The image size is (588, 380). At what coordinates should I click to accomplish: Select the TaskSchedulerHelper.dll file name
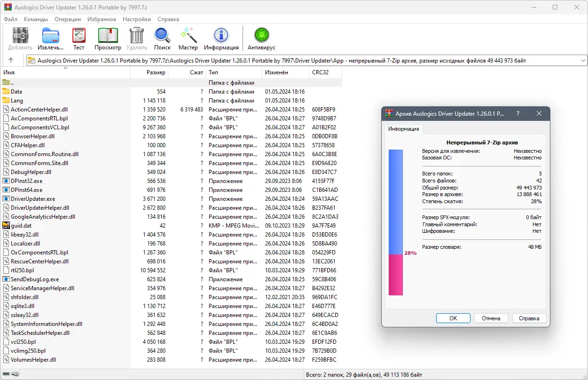coord(40,333)
